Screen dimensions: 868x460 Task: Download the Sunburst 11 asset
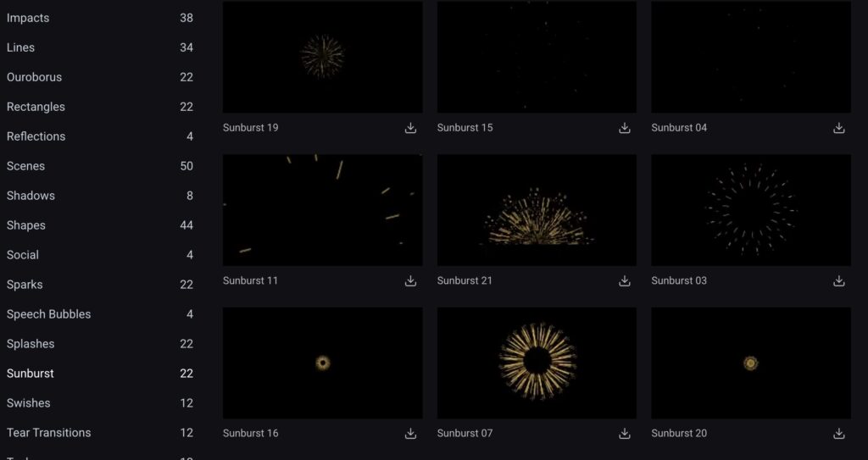pos(410,280)
